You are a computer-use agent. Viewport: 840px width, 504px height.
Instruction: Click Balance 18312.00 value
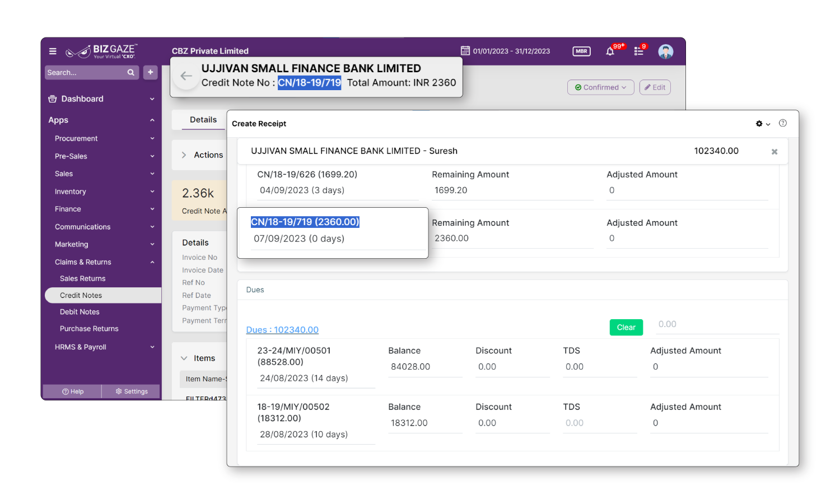pyautogui.click(x=409, y=423)
